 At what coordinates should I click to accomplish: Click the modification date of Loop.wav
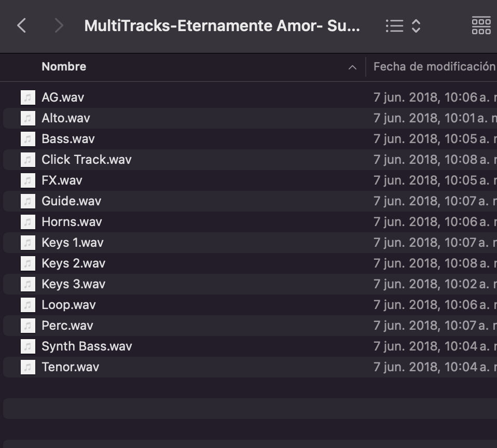435,305
